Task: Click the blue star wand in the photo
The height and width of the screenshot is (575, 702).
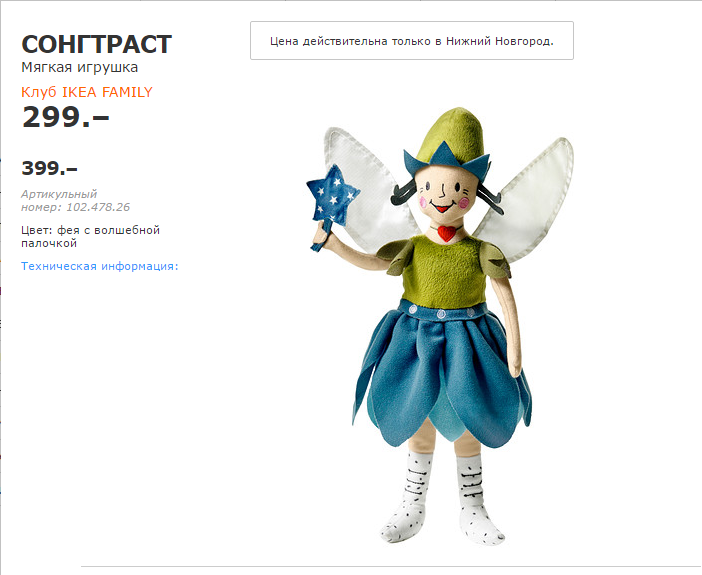Action: point(332,195)
